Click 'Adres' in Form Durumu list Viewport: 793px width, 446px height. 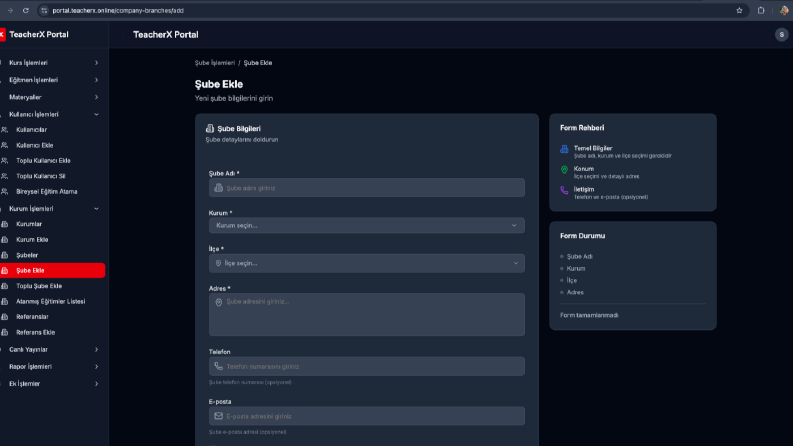[x=575, y=292]
